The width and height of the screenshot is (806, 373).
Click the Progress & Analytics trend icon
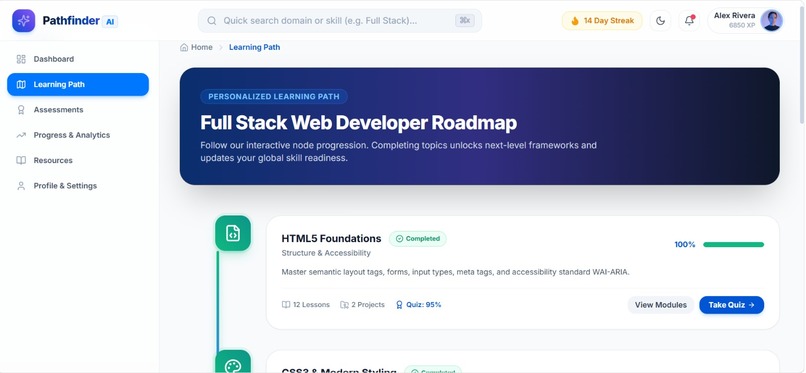pos(21,135)
